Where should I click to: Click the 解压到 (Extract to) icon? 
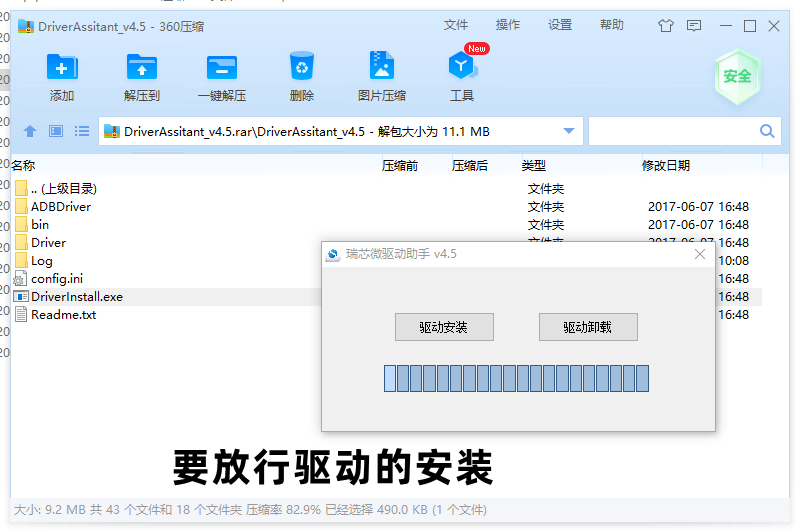point(142,68)
